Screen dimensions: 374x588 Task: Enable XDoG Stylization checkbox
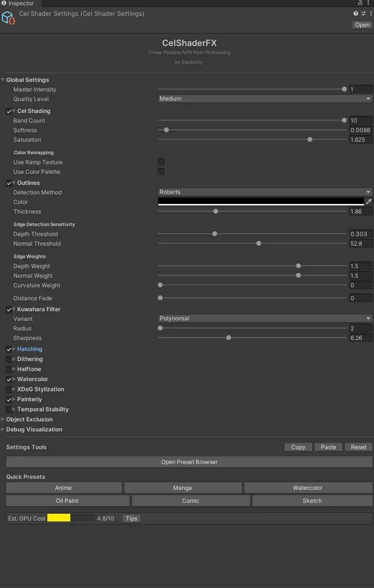[x=9, y=389]
